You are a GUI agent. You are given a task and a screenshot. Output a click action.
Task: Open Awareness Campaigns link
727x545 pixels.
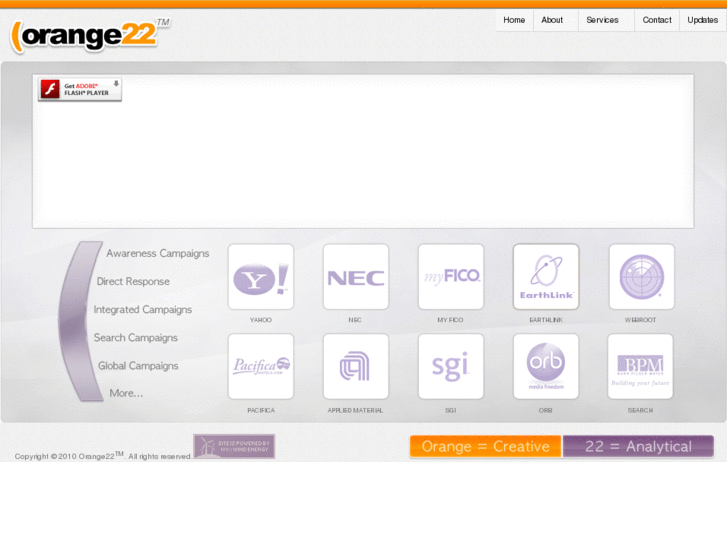[158, 253]
